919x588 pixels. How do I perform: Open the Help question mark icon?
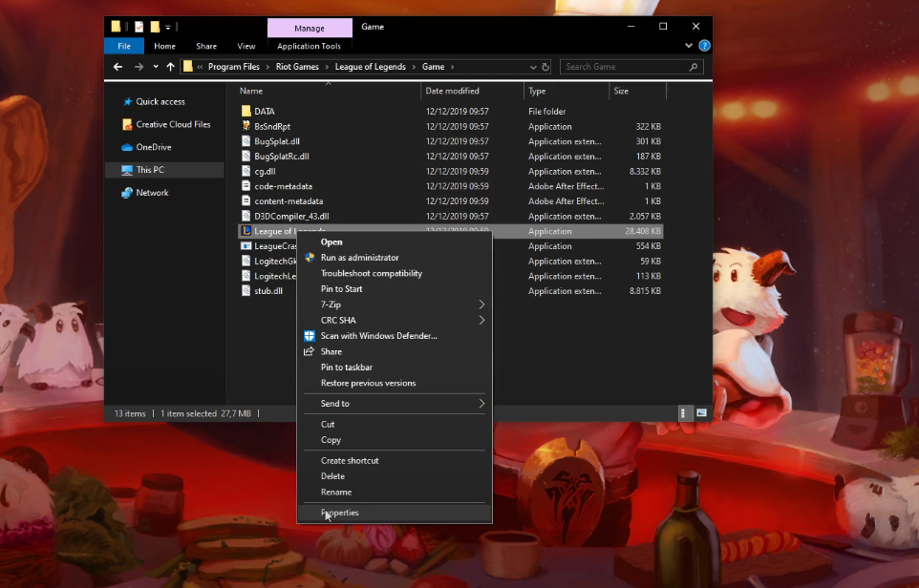coord(704,45)
